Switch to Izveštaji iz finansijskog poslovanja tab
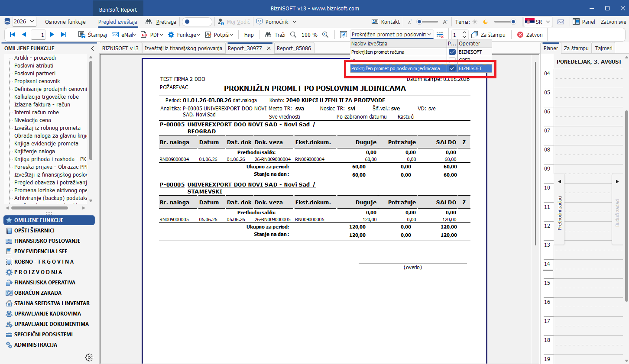 coord(183,48)
